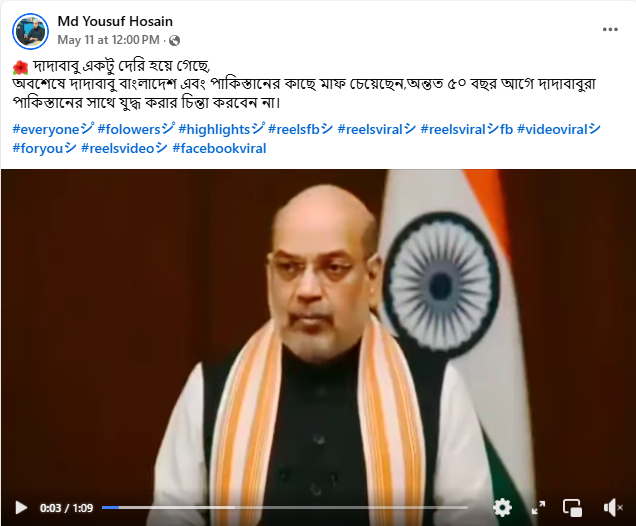Open video settings gear

coord(502,507)
